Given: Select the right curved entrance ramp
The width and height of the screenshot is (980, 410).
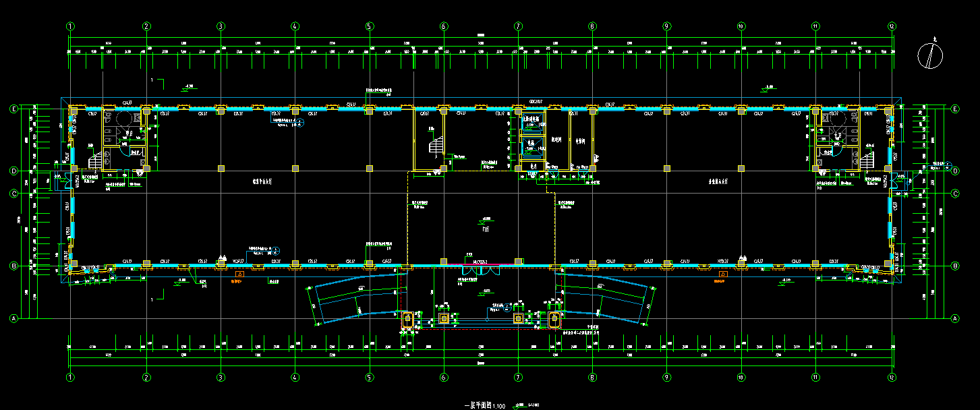Looking at the screenshot, I should (607, 300).
